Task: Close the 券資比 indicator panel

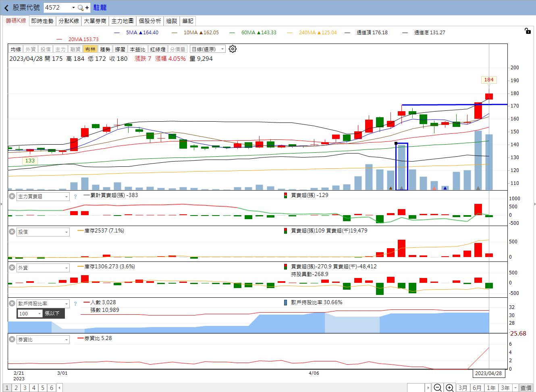Action: [x=12, y=340]
